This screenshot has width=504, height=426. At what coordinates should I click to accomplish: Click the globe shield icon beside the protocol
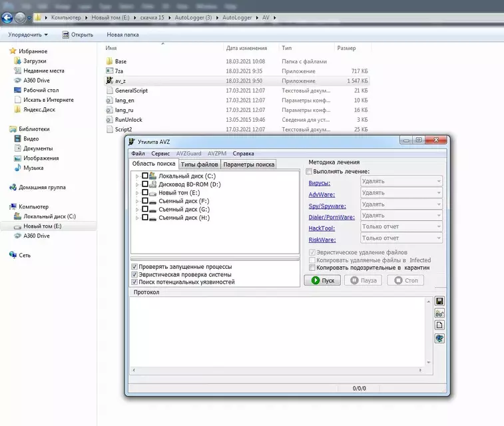[439, 338]
